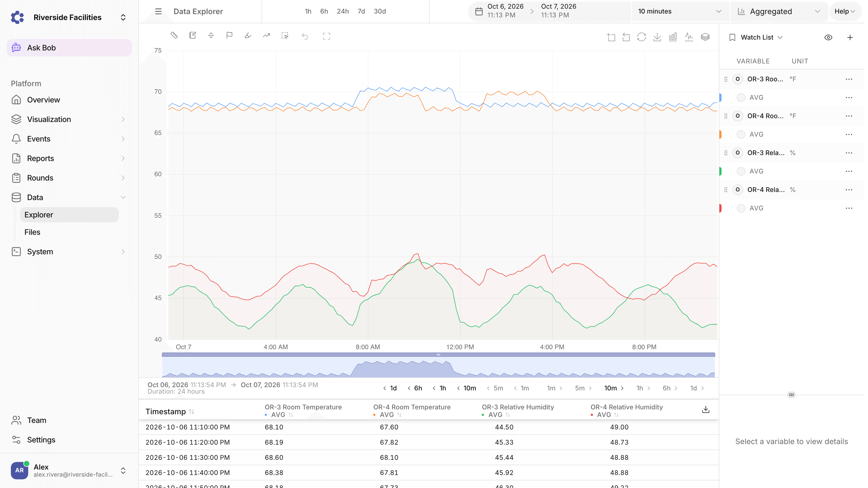Select the ruler measure tool icon
Image resolution: width=868 pixels, height=488 pixels.
(174, 35)
